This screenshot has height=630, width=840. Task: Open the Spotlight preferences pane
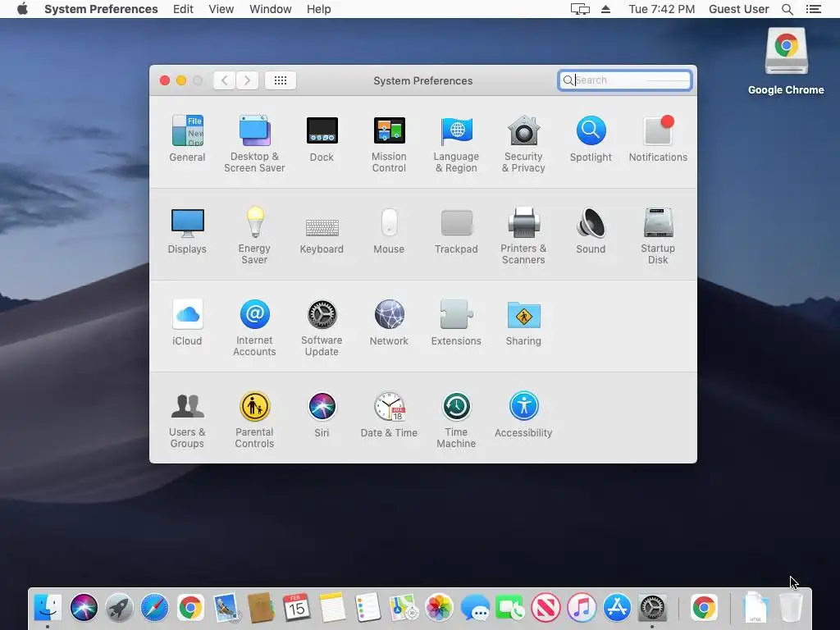(x=591, y=138)
